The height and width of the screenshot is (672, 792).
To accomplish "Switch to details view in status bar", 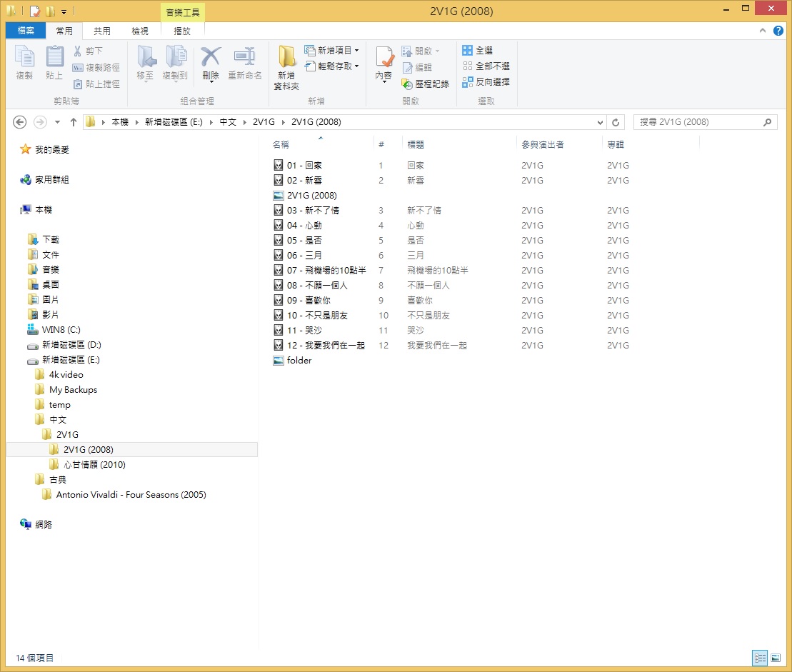I will pyautogui.click(x=761, y=658).
